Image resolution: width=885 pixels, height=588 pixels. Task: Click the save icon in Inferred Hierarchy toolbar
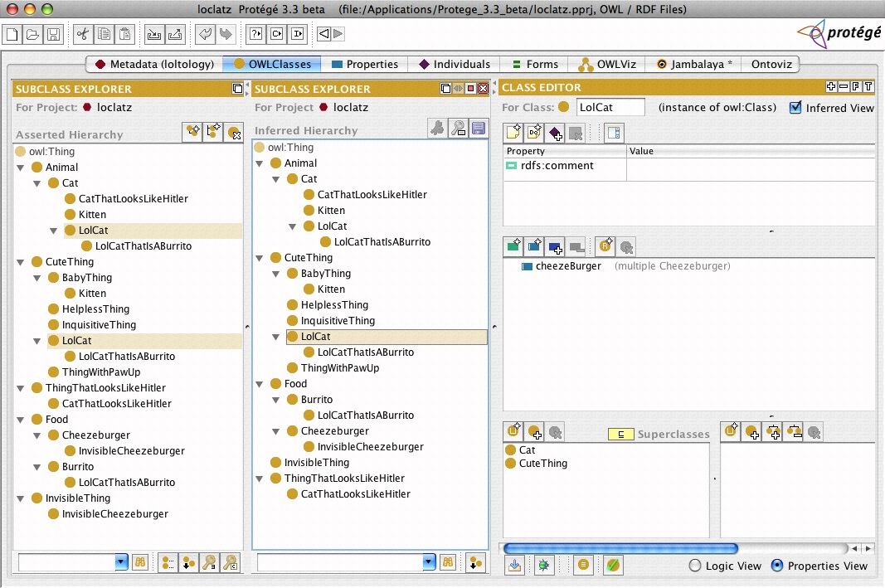coord(479,129)
